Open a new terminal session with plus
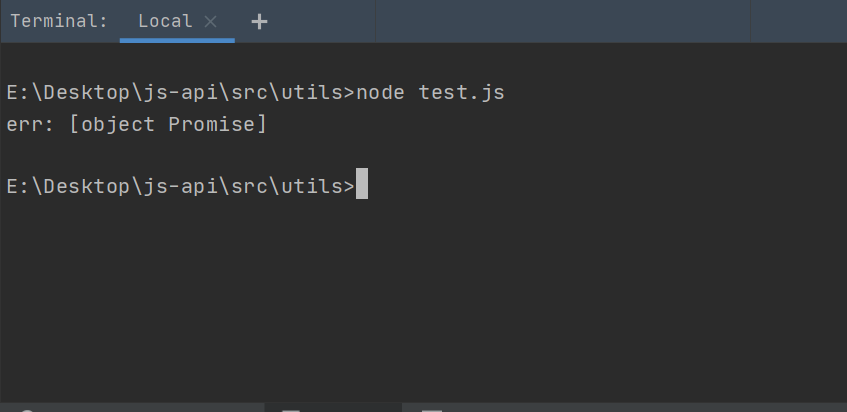847x412 pixels. click(259, 21)
